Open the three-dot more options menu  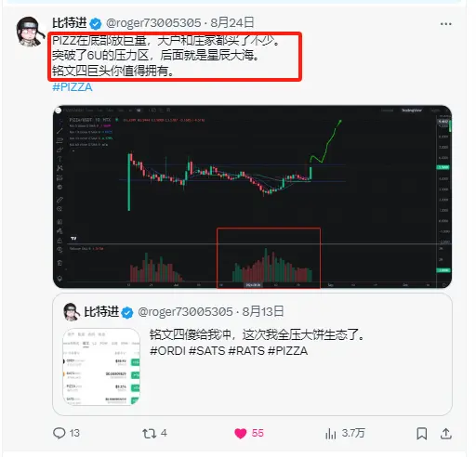(x=445, y=24)
